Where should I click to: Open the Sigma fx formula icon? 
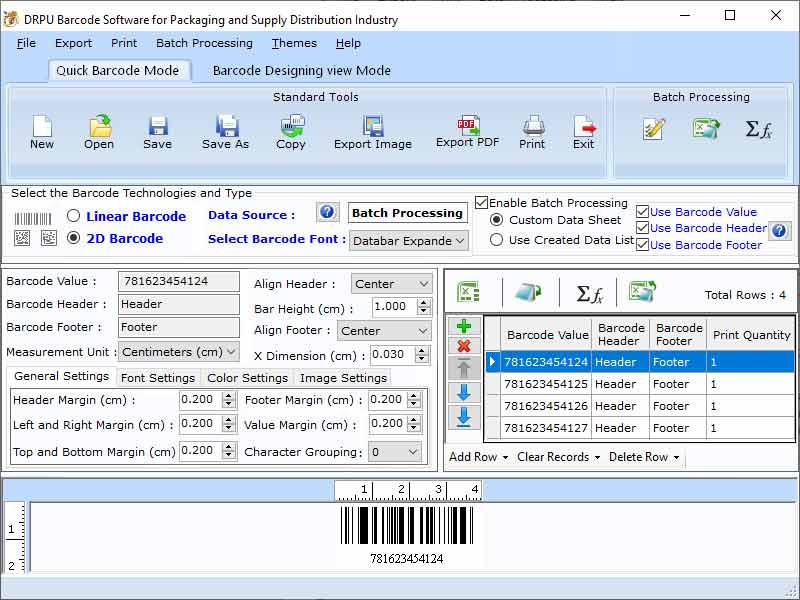(757, 130)
